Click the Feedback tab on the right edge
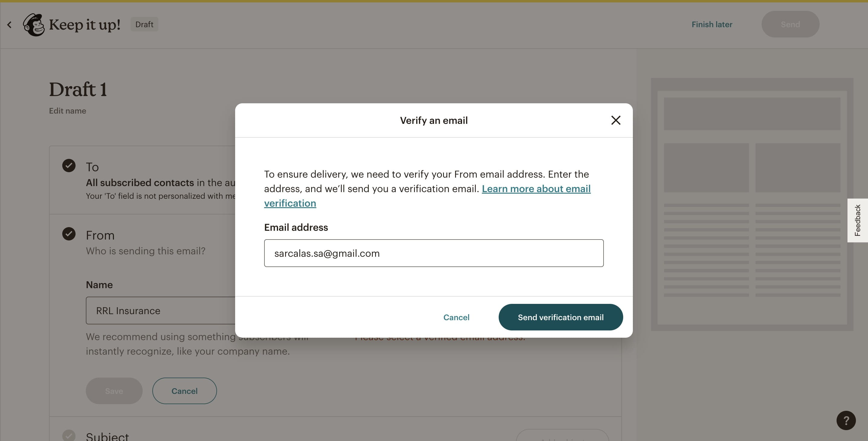The image size is (868, 441). [858, 220]
